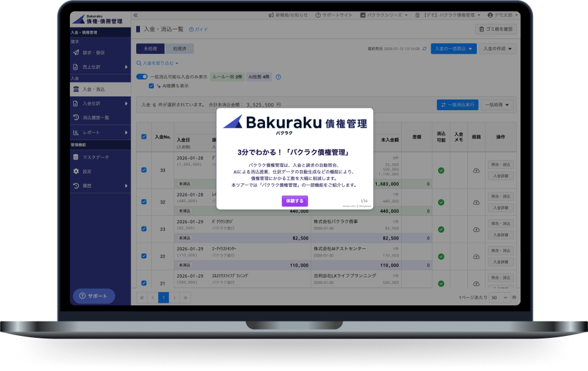Click 株式会社AIテストセンター customer name

pyautogui.click(x=340, y=248)
